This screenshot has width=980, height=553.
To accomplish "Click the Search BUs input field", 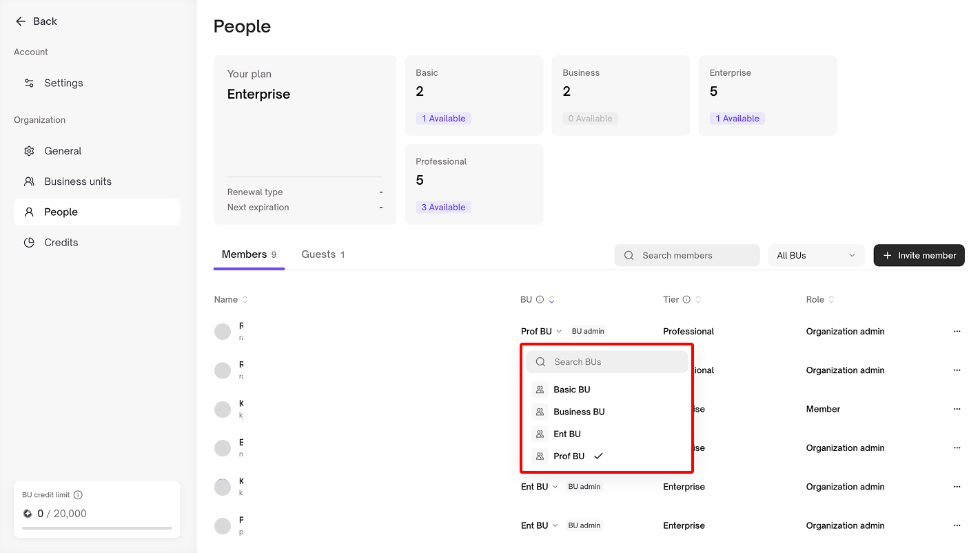I will pyautogui.click(x=606, y=362).
